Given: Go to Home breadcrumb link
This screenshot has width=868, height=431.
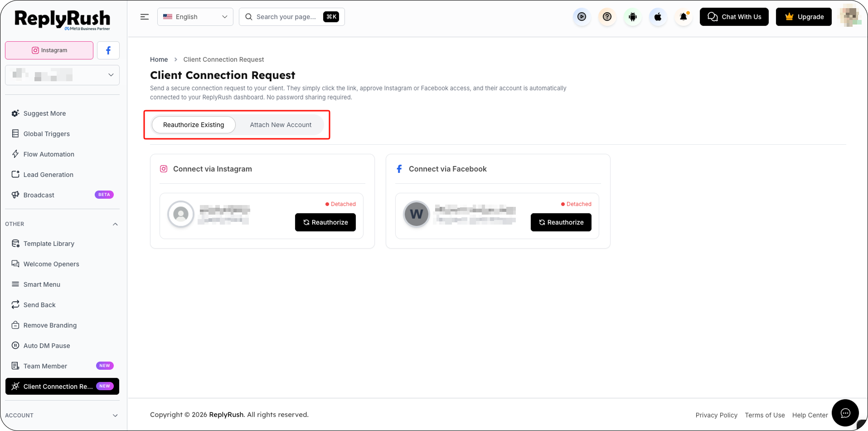Looking at the screenshot, I should tap(159, 59).
